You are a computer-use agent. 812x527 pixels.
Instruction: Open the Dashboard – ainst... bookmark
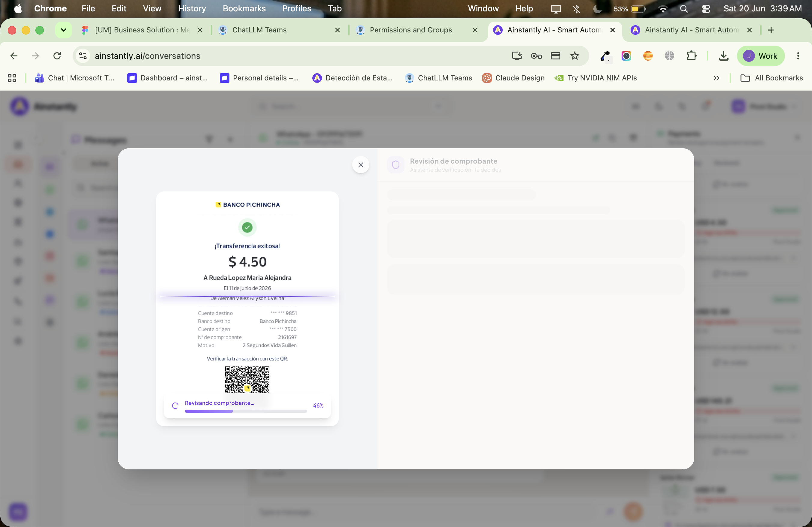167,78
